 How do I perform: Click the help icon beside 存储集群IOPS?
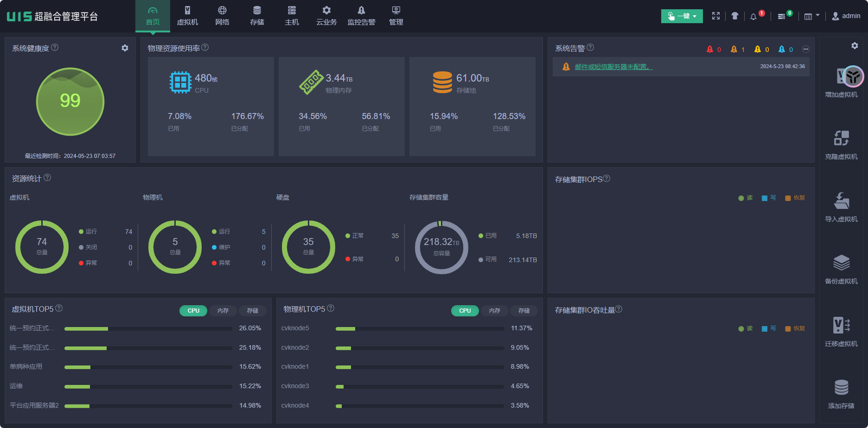click(606, 178)
